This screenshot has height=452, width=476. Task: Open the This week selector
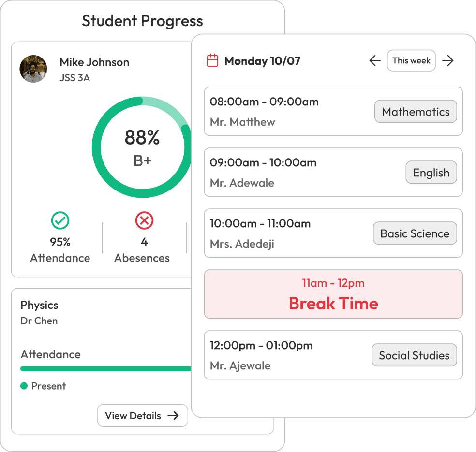point(411,61)
